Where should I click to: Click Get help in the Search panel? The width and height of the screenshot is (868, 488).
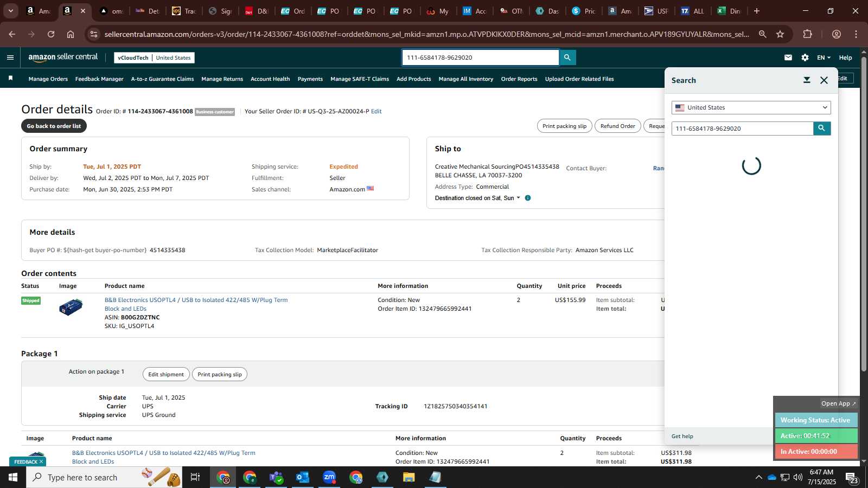682,436
